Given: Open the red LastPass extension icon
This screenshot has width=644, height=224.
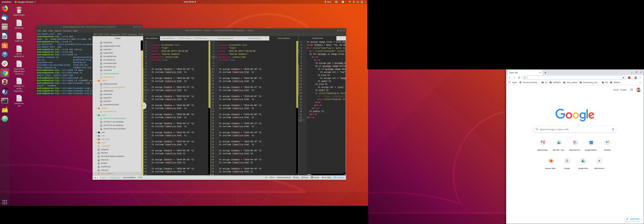Looking at the screenshot, I should point(629,78).
